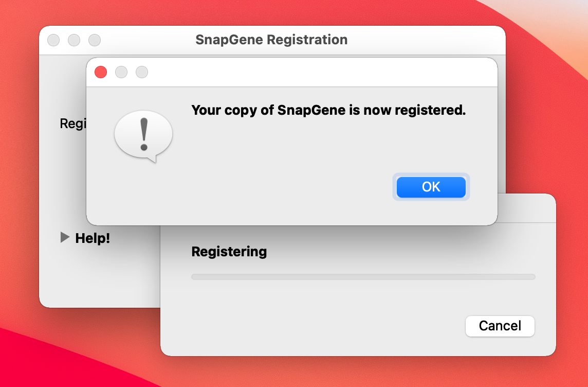Close the alert with the red button
This screenshot has width=588, height=387.
[101, 73]
